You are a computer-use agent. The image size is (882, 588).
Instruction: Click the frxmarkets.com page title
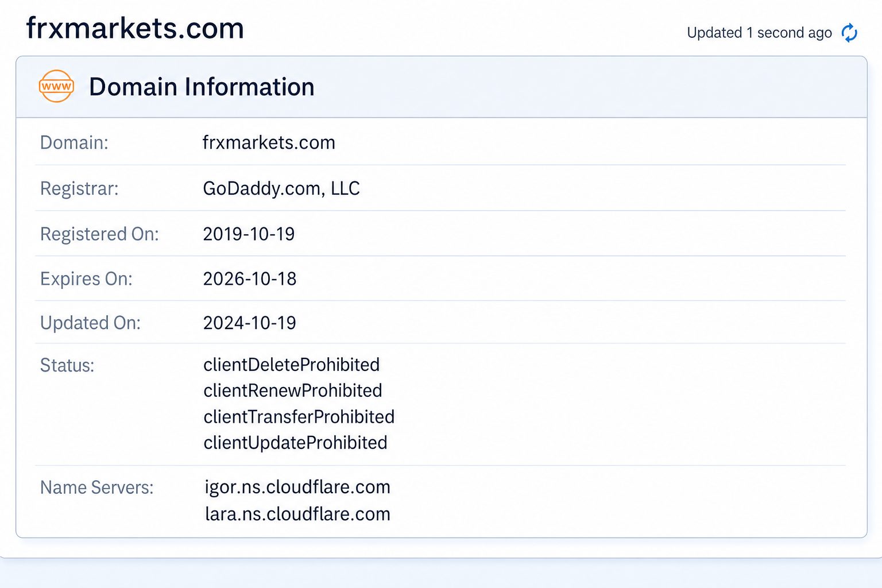[x=136, y=28]
